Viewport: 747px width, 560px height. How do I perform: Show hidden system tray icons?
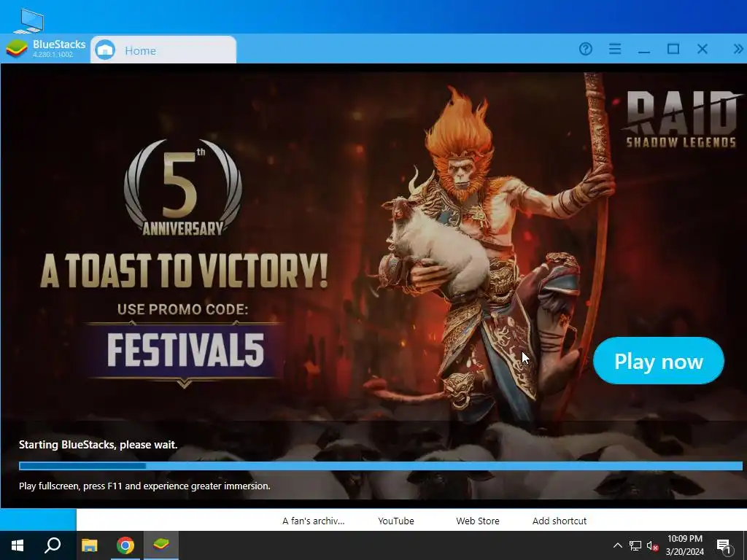[617, 545]
